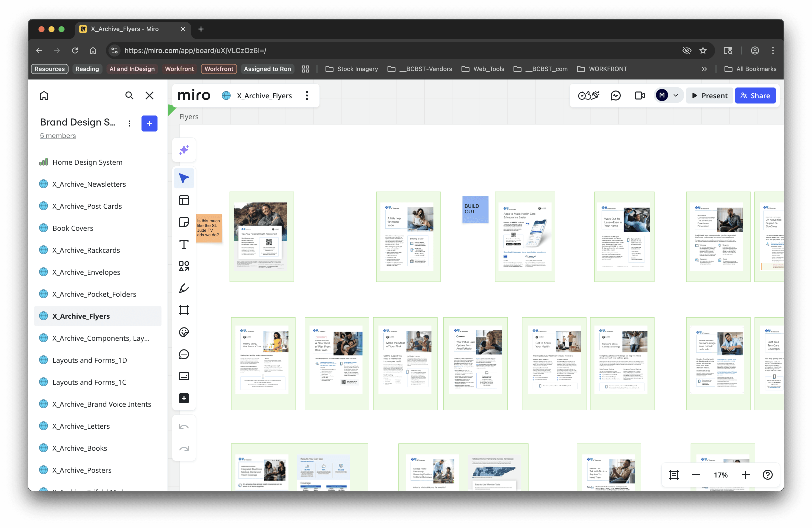Screen dimensions: 812x528
Task: Toggle the bookmark star for this page
Action: coord(703,50)
